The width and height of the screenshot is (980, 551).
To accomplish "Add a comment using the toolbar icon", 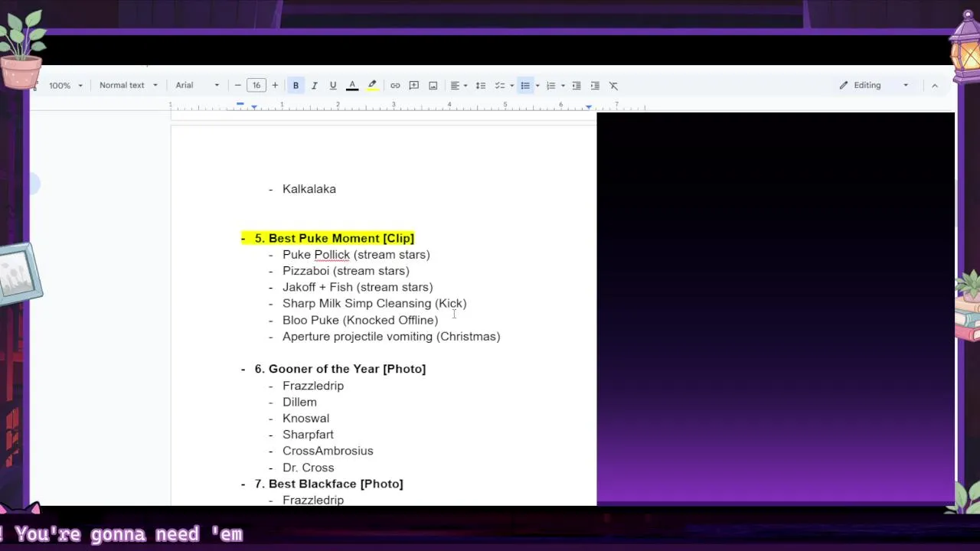I will coord(414,85).
